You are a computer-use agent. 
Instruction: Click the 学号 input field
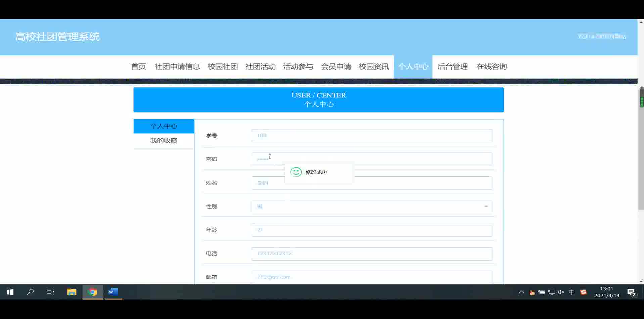tap(372, 136)
